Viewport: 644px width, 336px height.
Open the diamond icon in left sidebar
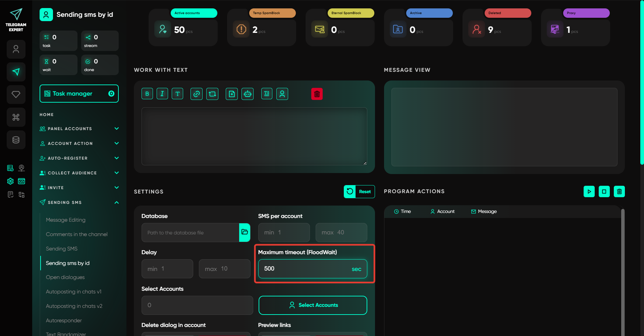pos(16,95)
